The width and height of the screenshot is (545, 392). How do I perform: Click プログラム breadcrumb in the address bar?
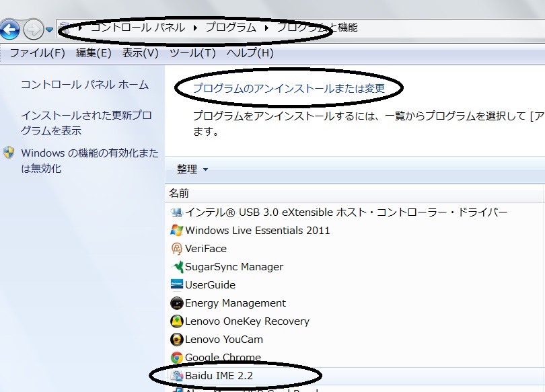click(x=231, y=28)
